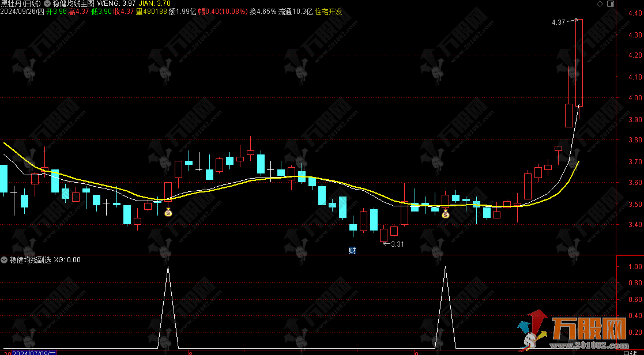Select the JIAN: 3.70 indicator value
The image size is (644, 355).
coord(155,3)
